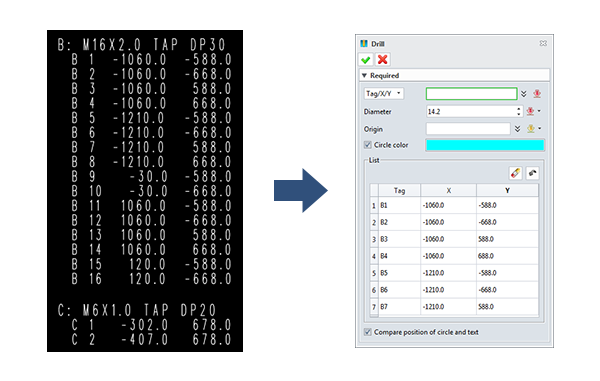
Task: Pin the Drill panel icon at top right
Action: (x=543, y=44)
